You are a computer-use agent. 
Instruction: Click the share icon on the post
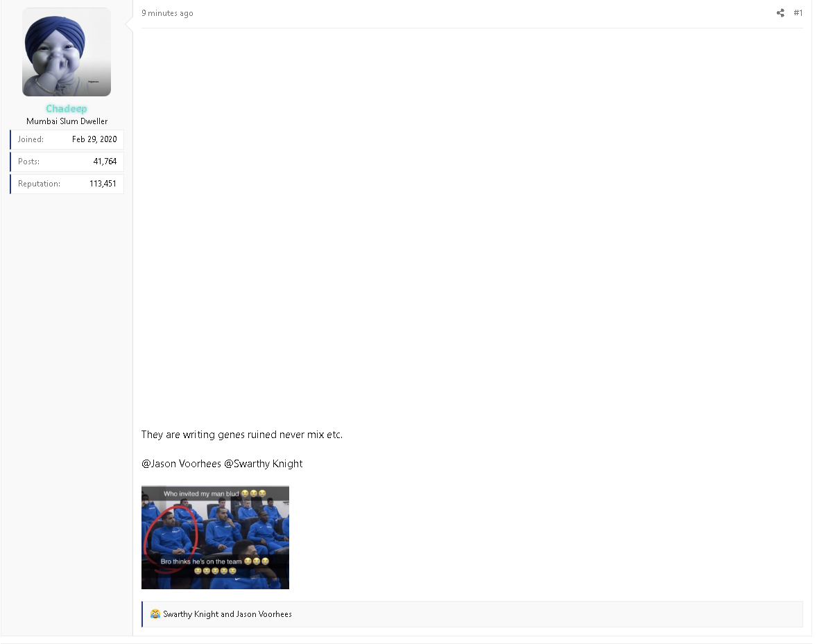click(780, 13)
